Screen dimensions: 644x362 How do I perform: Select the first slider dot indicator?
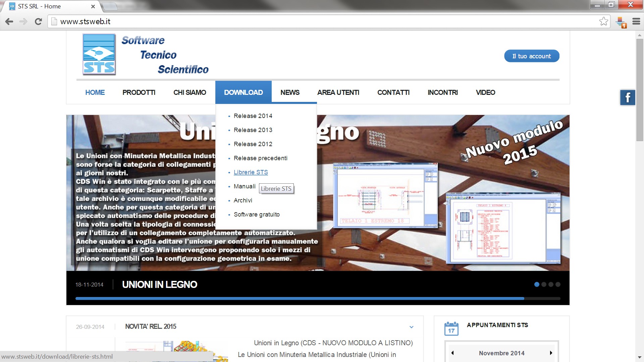pyautogui.click(x=537, y=284)
